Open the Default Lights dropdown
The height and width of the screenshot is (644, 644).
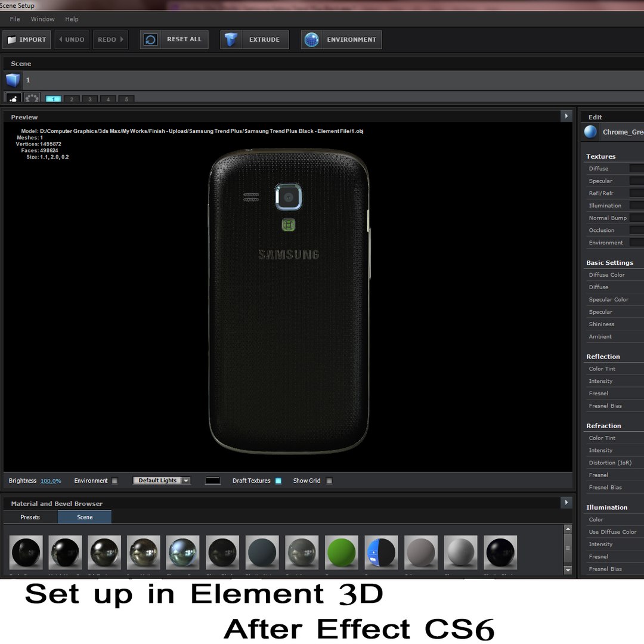162,480
